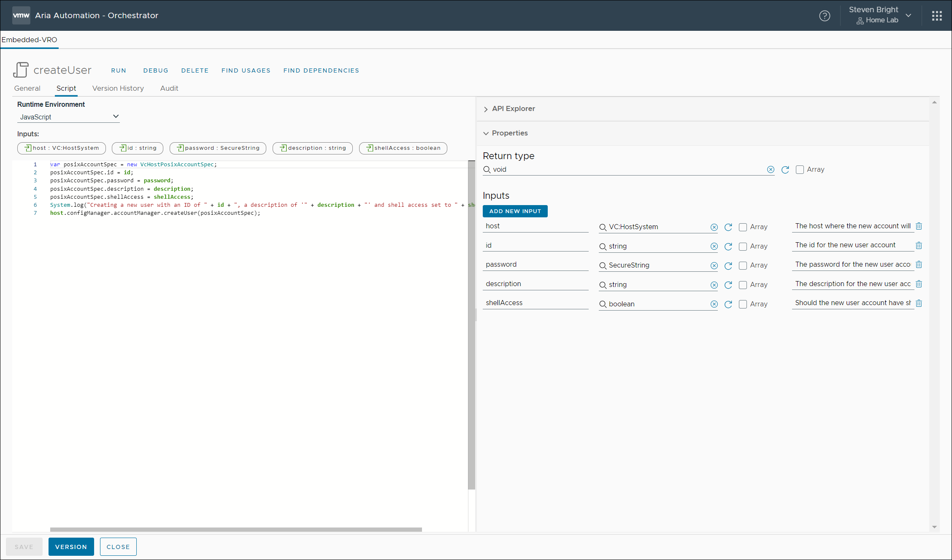This screenshot has height=560, width=952.
Task: Open the apps grid icon
Action: [937, 16]
